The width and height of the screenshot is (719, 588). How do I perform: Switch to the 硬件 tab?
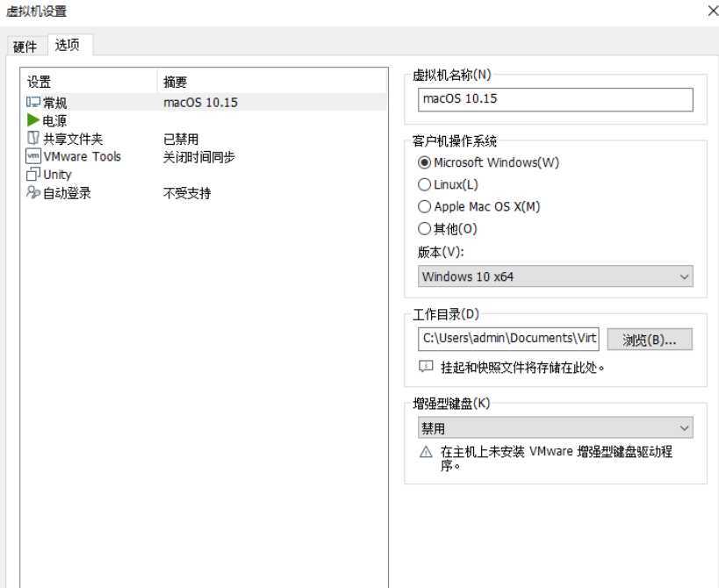25,47
